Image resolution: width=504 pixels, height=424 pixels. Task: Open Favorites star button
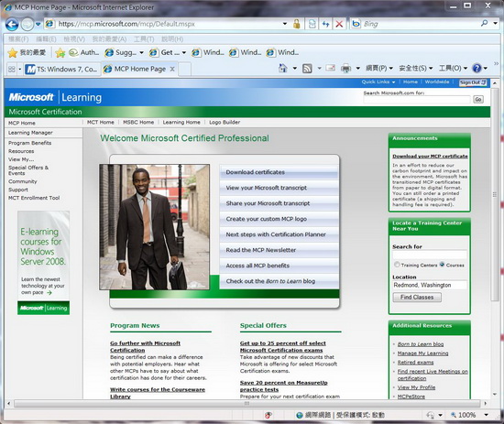pyautogui.click(x=27, y=52)
